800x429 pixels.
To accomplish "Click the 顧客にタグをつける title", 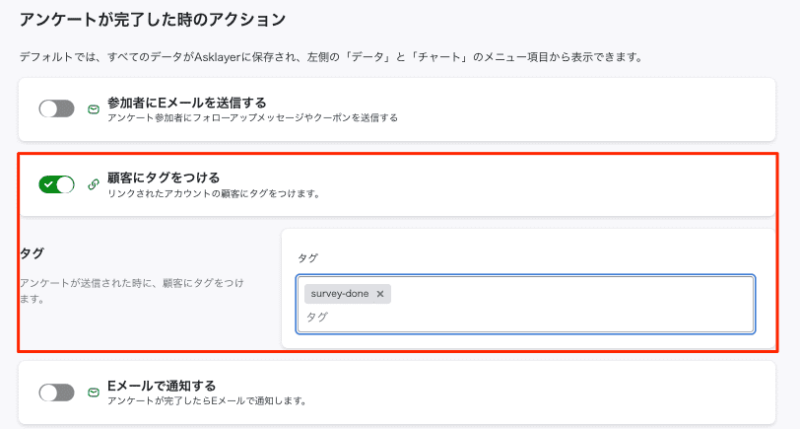I will point(164,178).
